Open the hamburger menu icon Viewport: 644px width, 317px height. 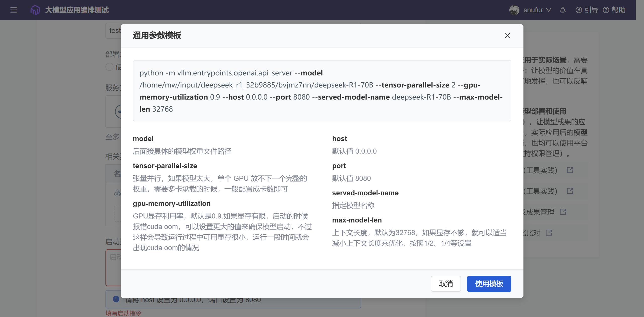click(x=14, y=10)
